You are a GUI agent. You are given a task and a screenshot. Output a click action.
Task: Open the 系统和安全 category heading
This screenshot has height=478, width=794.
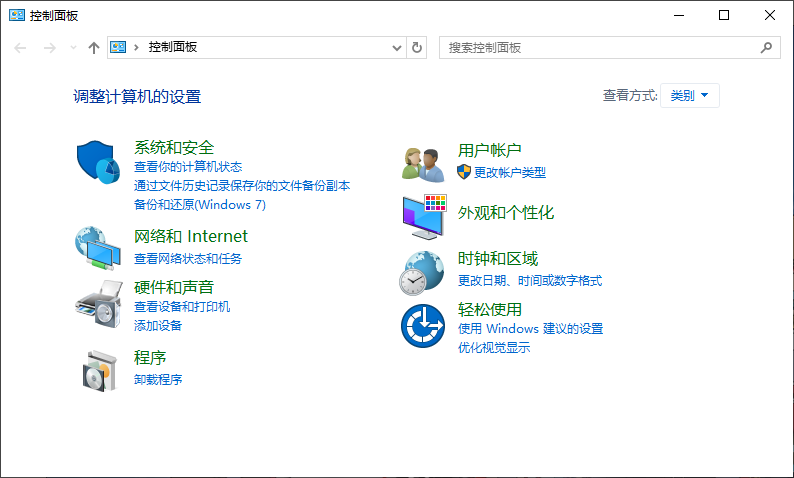pyautogui.click(x=174, y=147)
